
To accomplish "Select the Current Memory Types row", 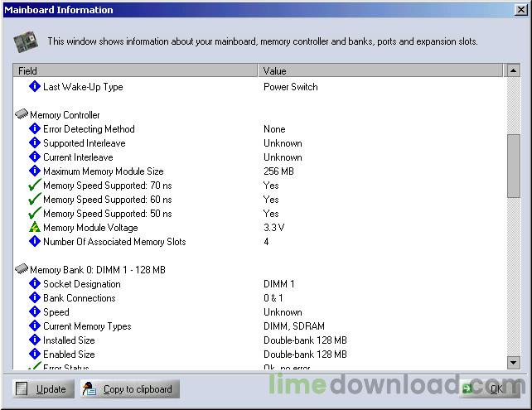I will 87,326.
